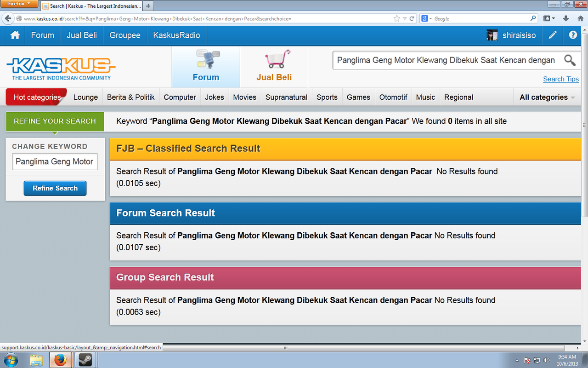
Task: Open Action Center flag icon
Action: [527, 360]
